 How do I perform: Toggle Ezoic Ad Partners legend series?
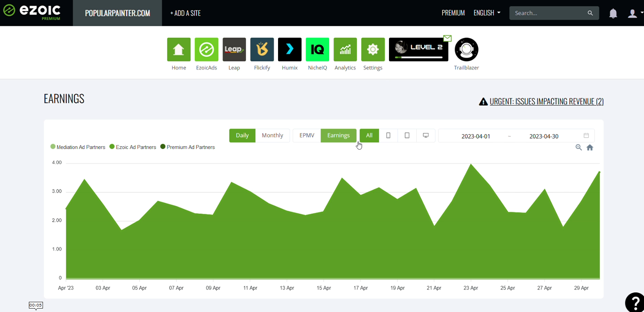point(133,147)
